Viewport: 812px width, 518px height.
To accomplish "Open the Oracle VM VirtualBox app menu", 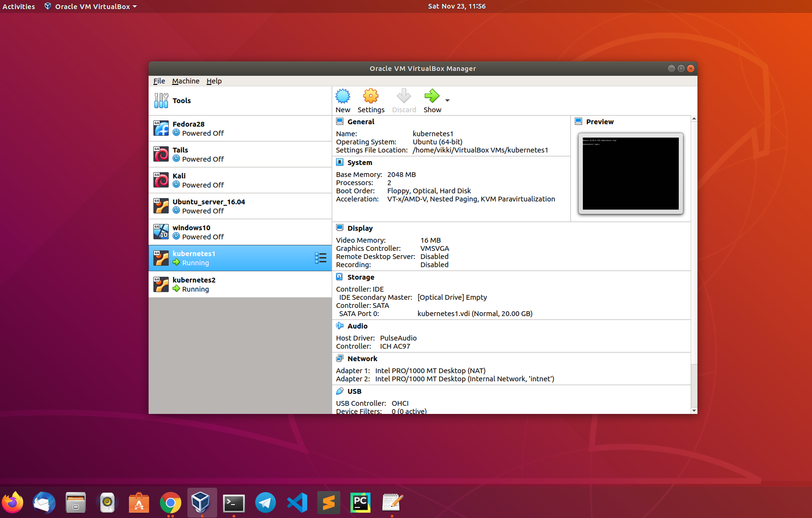I will click(91, 6).
